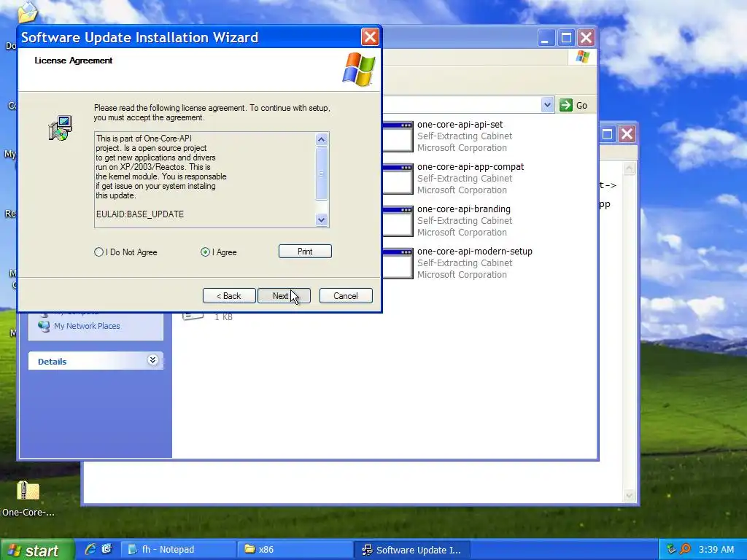Screen dimensions: 747x560
Task: Click the orange magnifier tray icon
Action: (x=685, y=550)
